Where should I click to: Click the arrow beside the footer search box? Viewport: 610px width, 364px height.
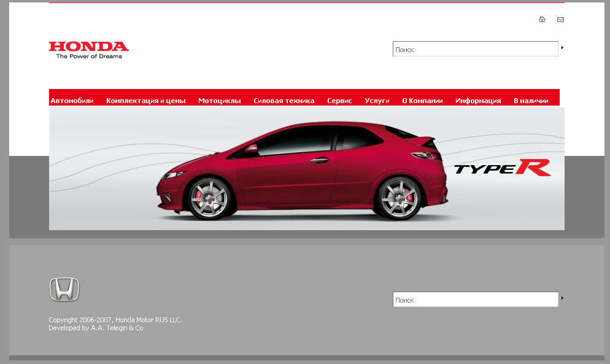click(562, 299)
